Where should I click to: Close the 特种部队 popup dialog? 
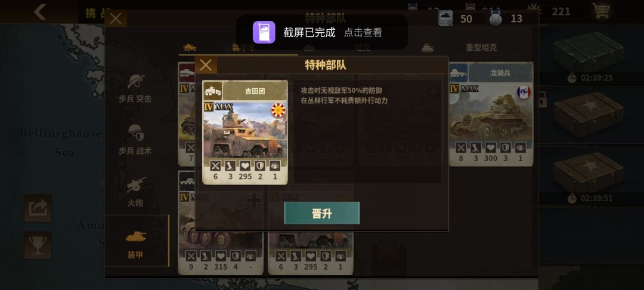click(206, 65)
